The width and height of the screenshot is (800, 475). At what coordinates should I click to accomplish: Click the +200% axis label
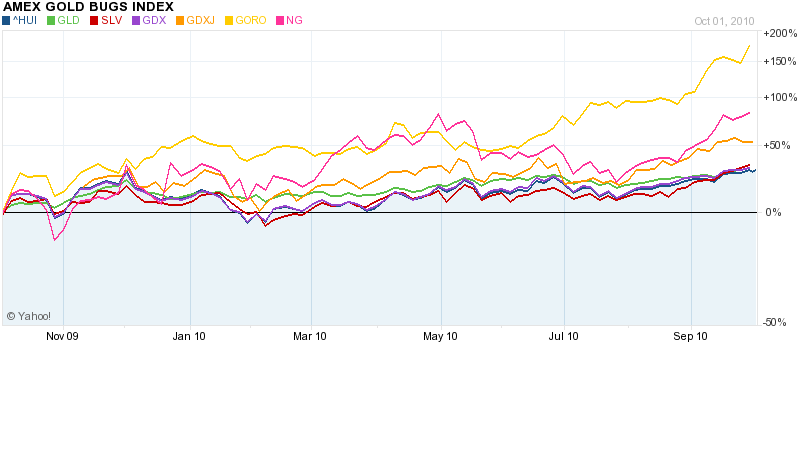780,33
